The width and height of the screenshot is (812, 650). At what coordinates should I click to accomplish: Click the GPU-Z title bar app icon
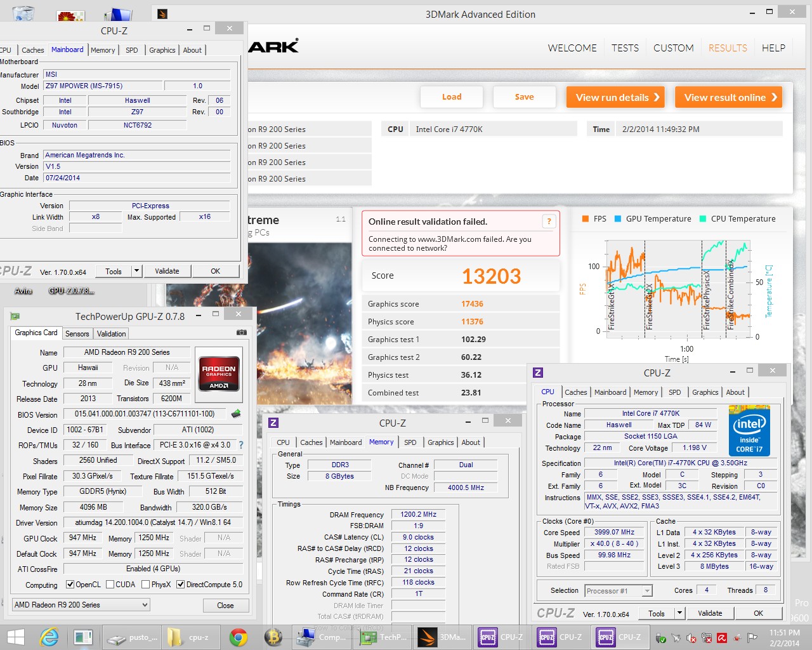[15, 315]
